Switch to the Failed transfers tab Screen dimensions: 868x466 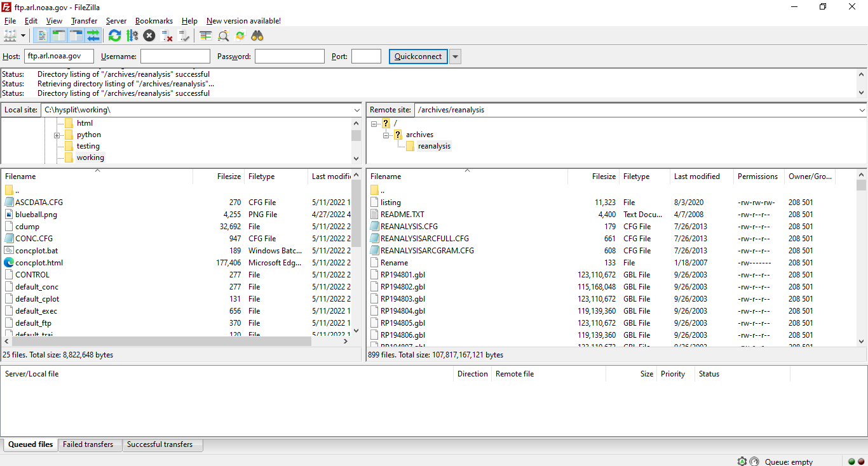(88, 444)
